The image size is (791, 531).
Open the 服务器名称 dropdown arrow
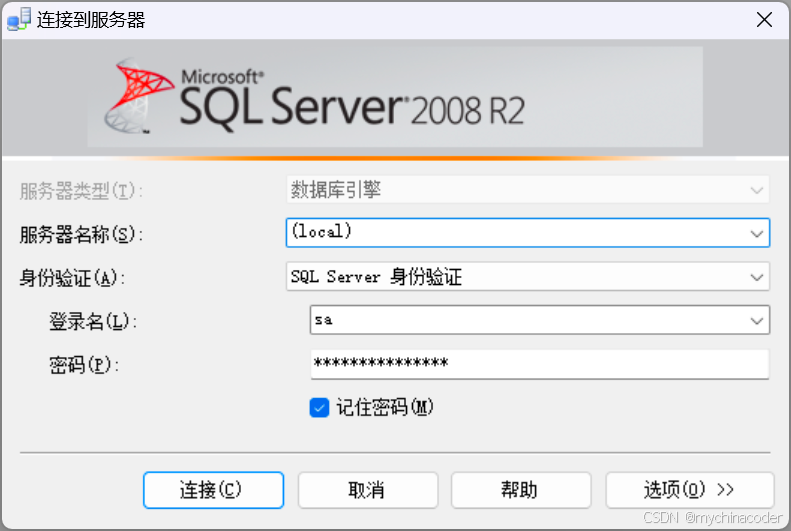coord(756,233)
